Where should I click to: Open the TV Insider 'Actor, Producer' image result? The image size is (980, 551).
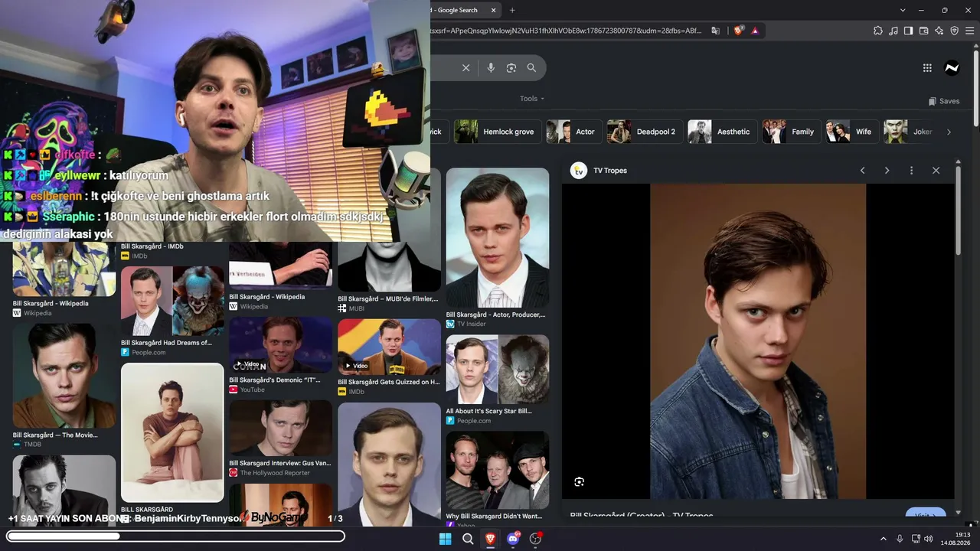(x=498, y=238)
